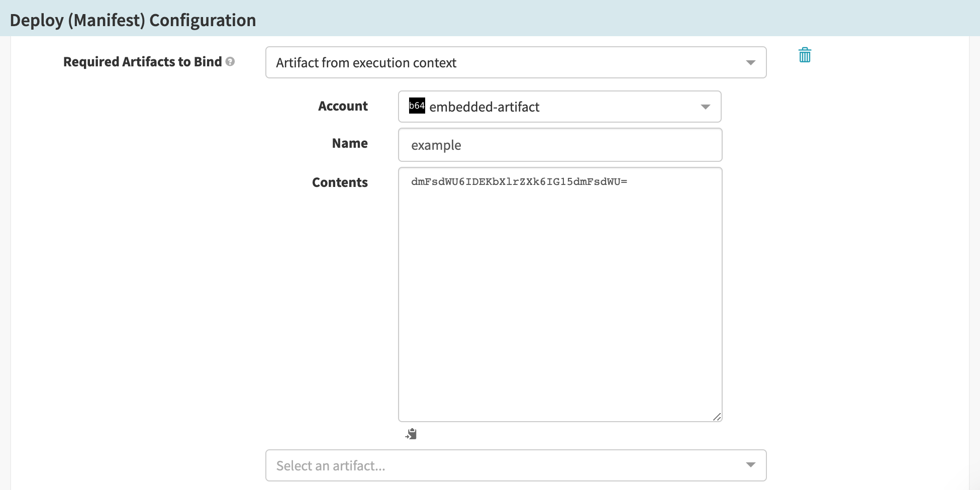The image size is (980, 490).
Task: Click the Name field label
Action: pyautogui.click(x=349, y=143)
